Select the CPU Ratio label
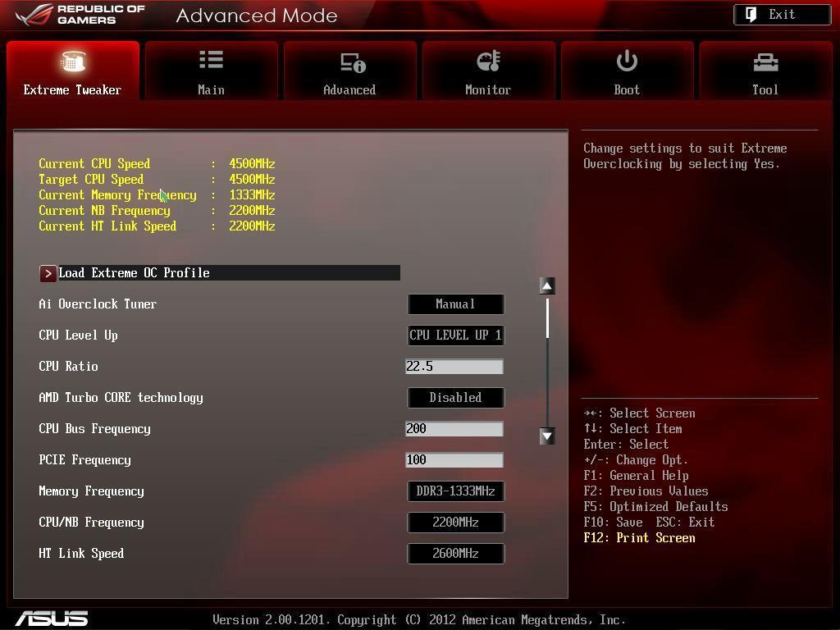Image resolution: width=840 pixels, height=630 pixels. coord(68,367)
